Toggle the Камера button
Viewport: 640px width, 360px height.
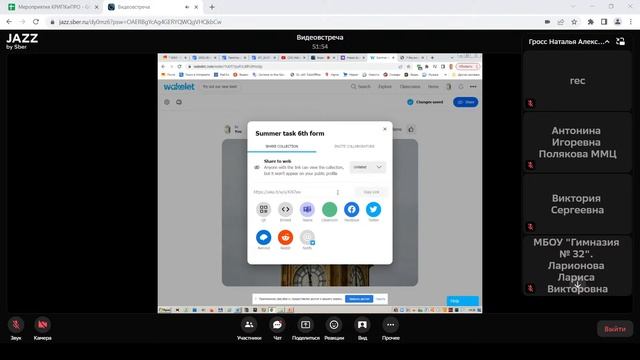tap(42, 325)
